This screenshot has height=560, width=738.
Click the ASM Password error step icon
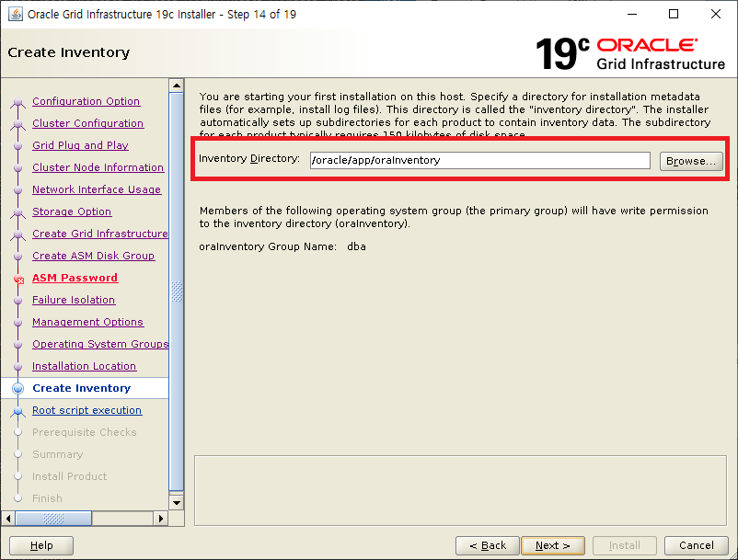[18, 280]
